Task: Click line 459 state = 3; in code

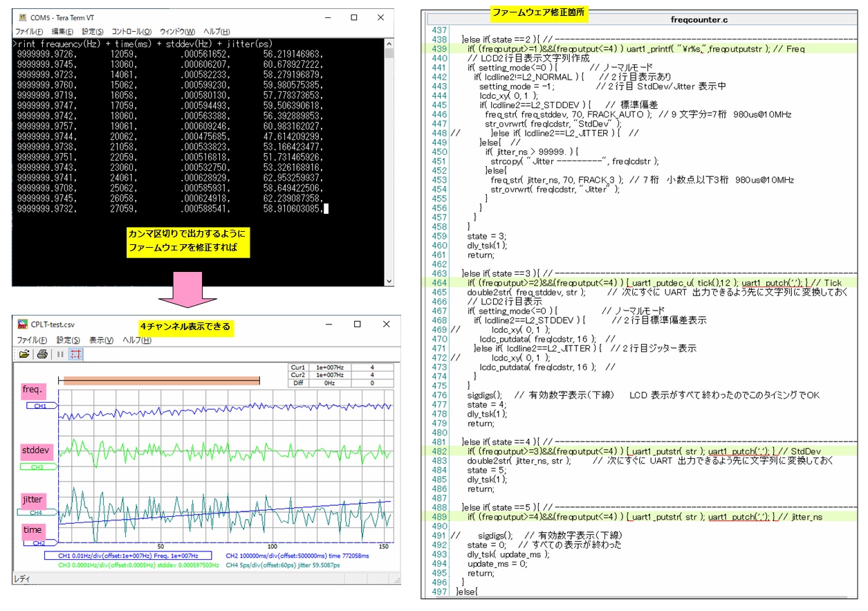Action: click(486, 235)
